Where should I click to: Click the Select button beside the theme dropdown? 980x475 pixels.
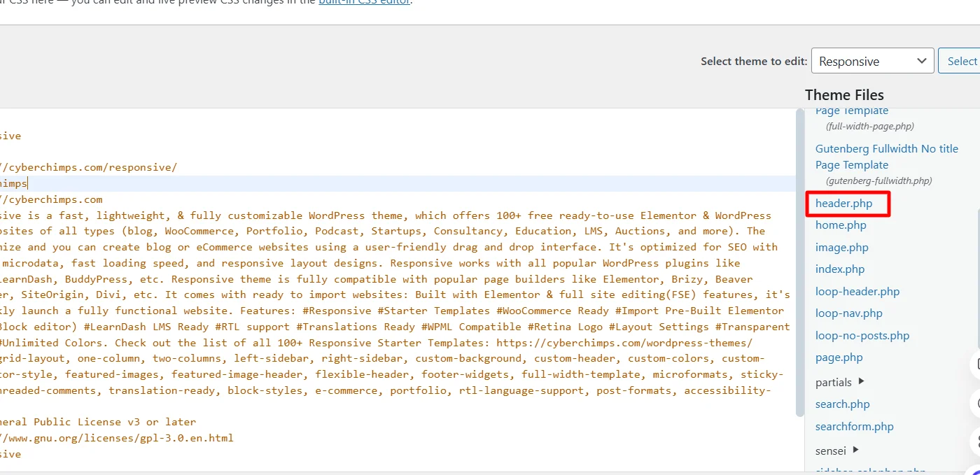960,61
